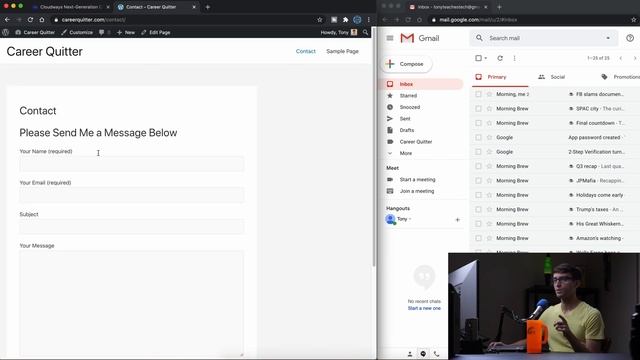The height and width of the screenshot is (360, 640).
Task: Star the FB slams documents email
Action: pos(489,94)
